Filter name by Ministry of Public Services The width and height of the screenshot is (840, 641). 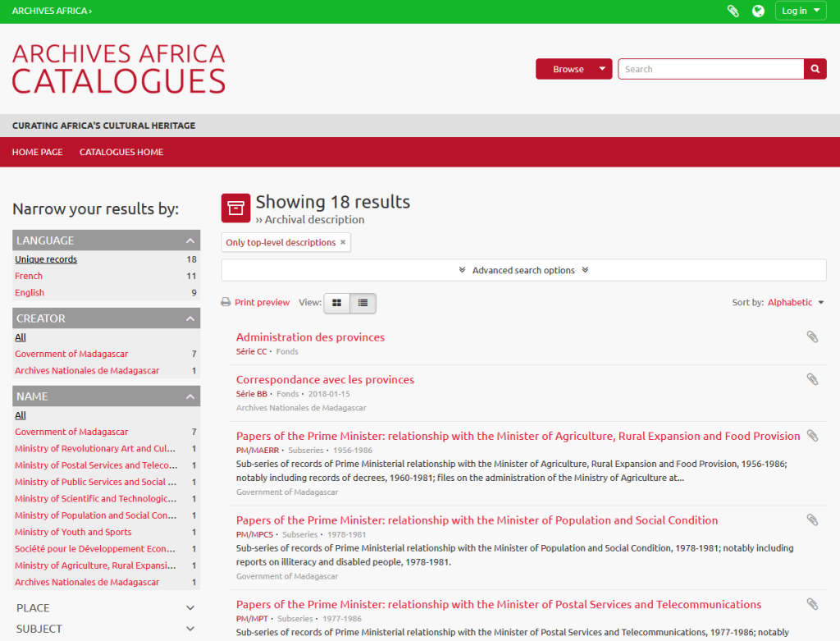[96, 482]
